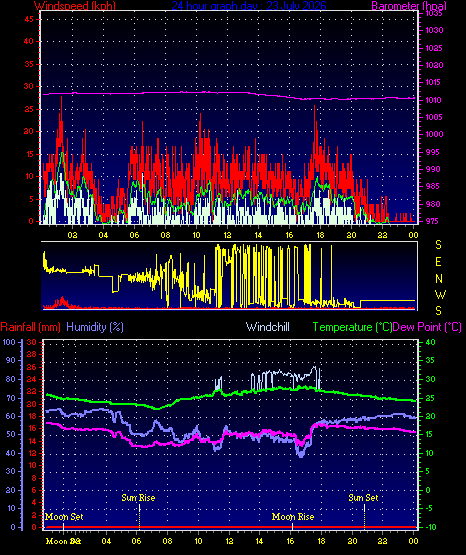Click the 45 windspeed scale value
Image resolution: width=466 pixels, height=555 pixels.
pyautogui.click(x=29, y=19)
